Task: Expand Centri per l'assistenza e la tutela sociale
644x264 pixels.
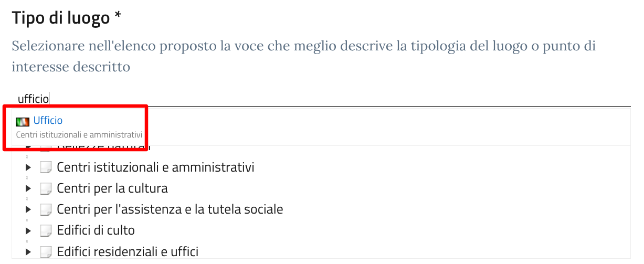Action: click(x=28, y=209)
